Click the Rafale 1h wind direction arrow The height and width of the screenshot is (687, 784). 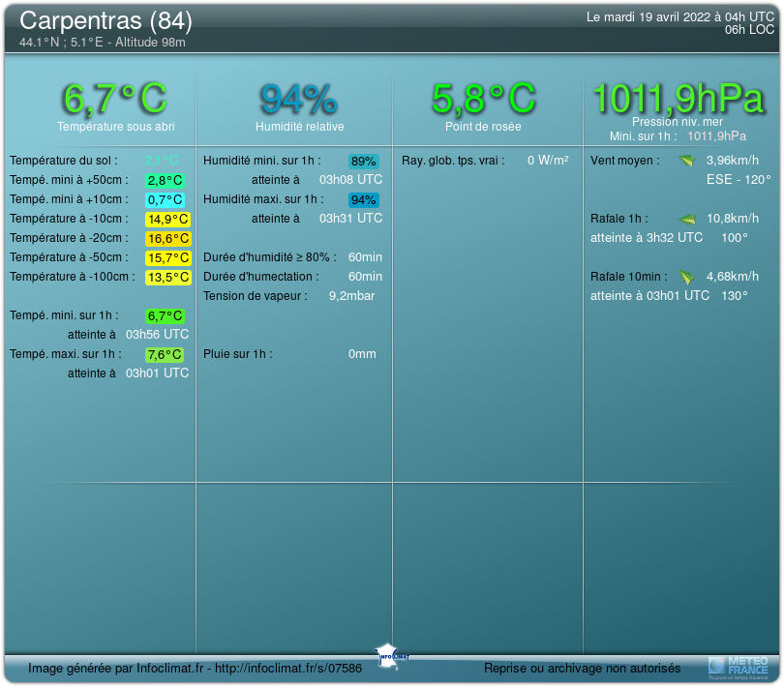[x=687, y=219]
